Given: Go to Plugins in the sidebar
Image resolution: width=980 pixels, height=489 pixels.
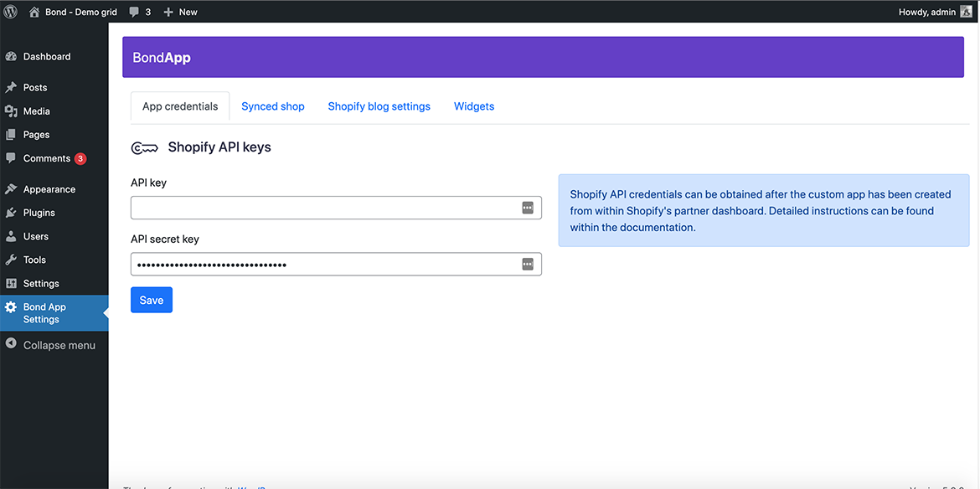Looking at the screenshot, I should [54, 213].
